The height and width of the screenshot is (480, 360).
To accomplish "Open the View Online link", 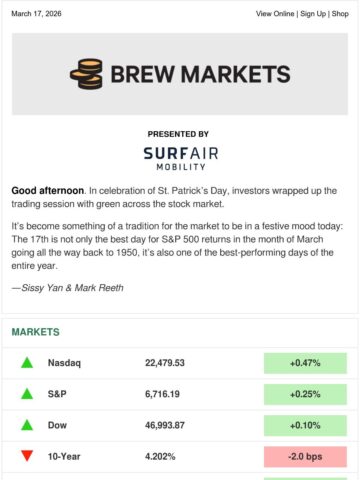I will [x=275, y=14].
